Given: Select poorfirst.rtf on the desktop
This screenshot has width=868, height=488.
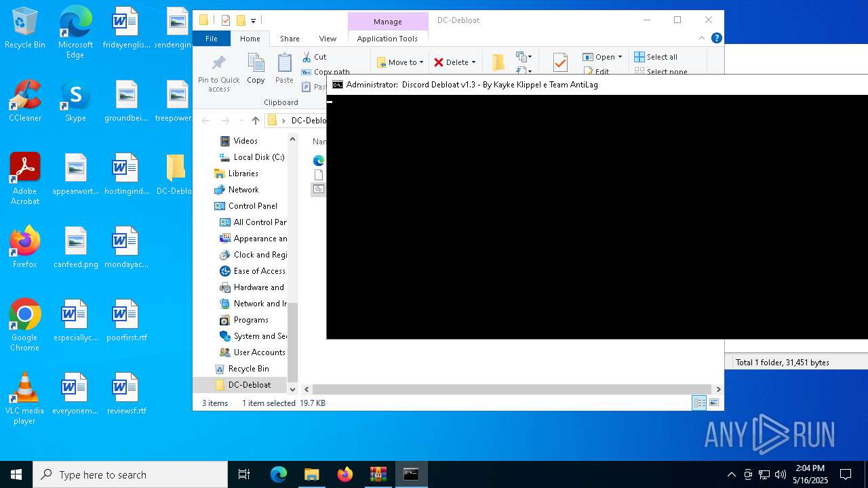Looking at the screenshot, I should 126,321.
